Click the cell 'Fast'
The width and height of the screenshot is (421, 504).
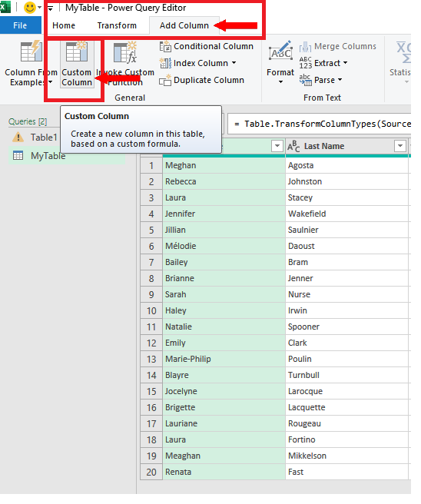(347, 472)
